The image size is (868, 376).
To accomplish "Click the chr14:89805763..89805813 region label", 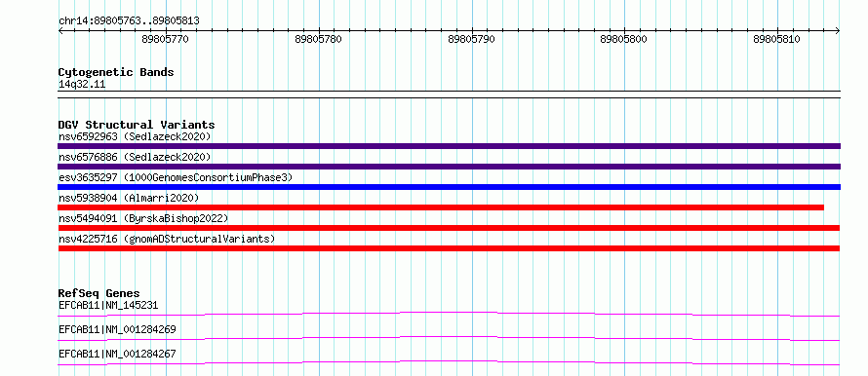I will point(129,21).
